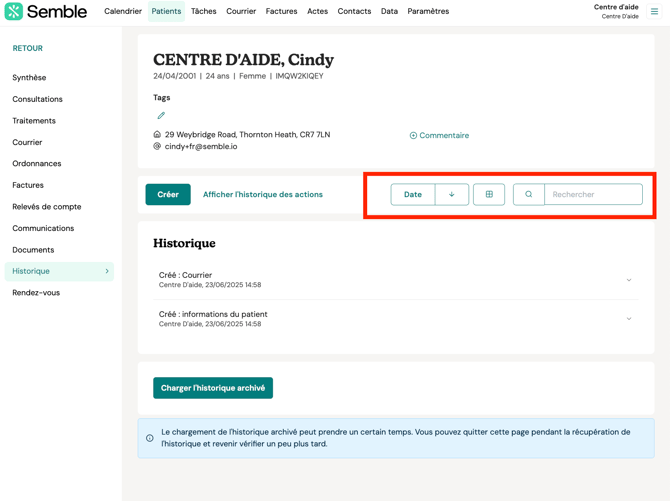Click the Semble logo icon
This screenshot has height=501, width=670.
pos(14,12)
